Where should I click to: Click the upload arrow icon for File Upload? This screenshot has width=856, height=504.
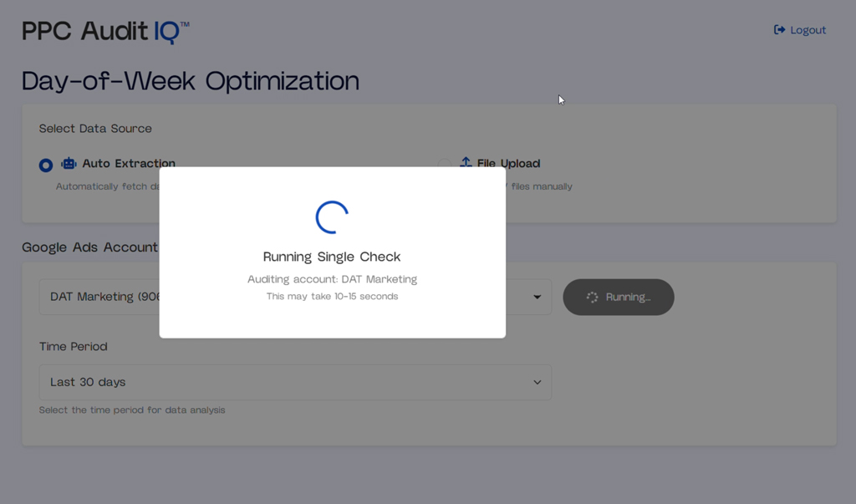(466, 162)
